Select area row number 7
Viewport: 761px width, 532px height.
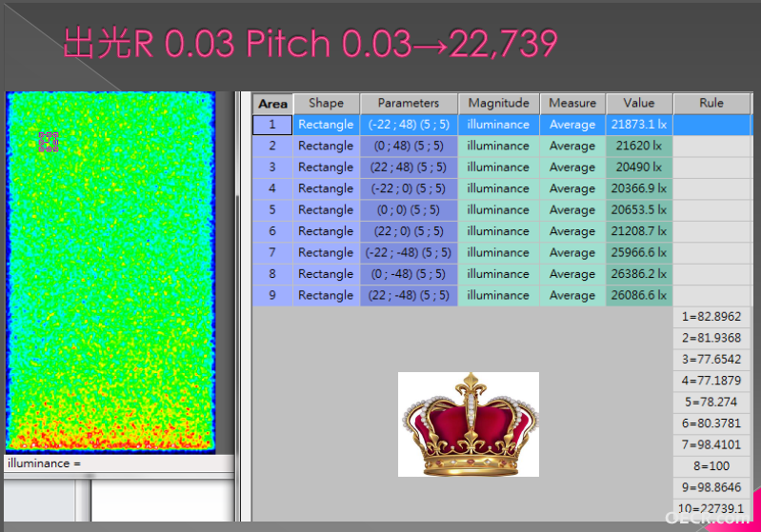click(x=272, y=252)
